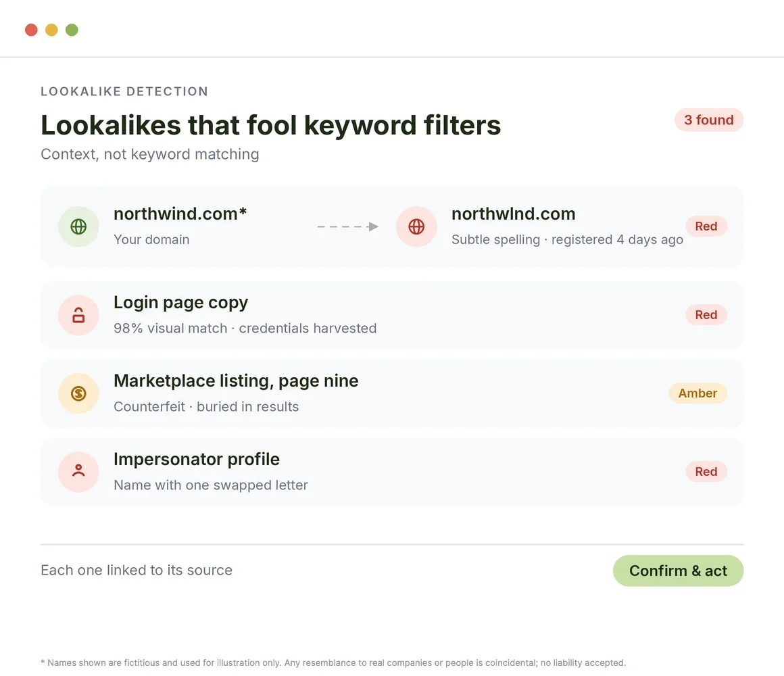Click the red window close dot
This screenshot has height=676, width=784.
tap(31, 30)
